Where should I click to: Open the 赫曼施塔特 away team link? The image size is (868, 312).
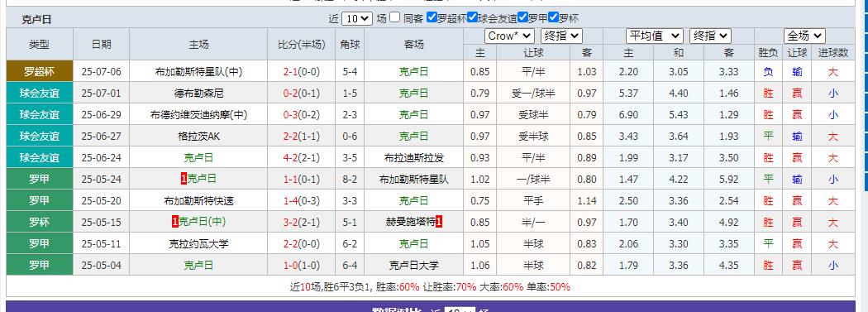[x=410, y=223]
